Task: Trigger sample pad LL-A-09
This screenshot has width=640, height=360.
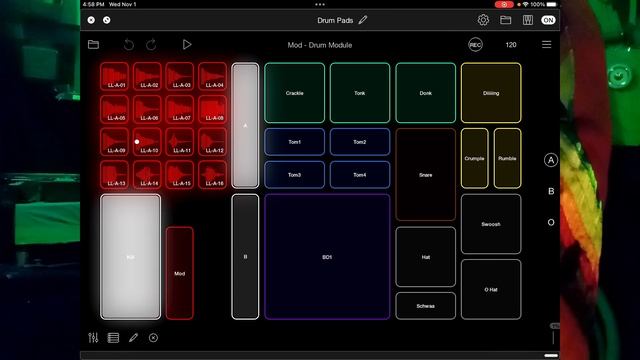Action: pyautogui.click(x=115, y=142)
